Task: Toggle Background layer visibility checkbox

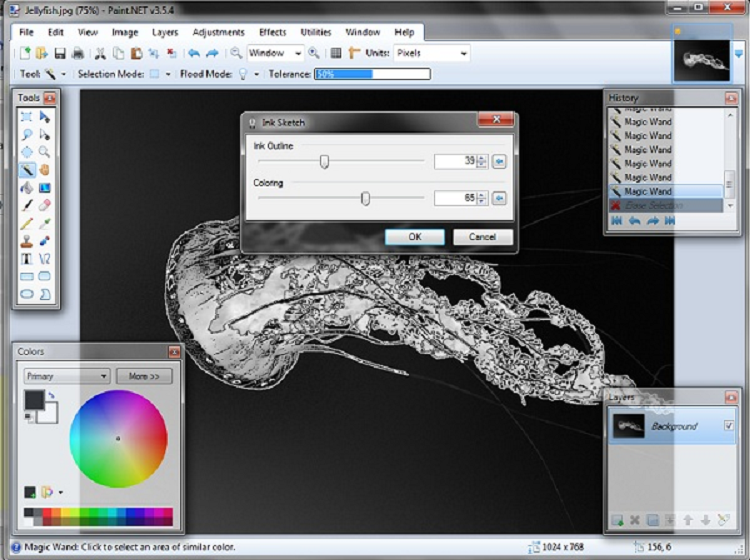Action: point(727,426)
